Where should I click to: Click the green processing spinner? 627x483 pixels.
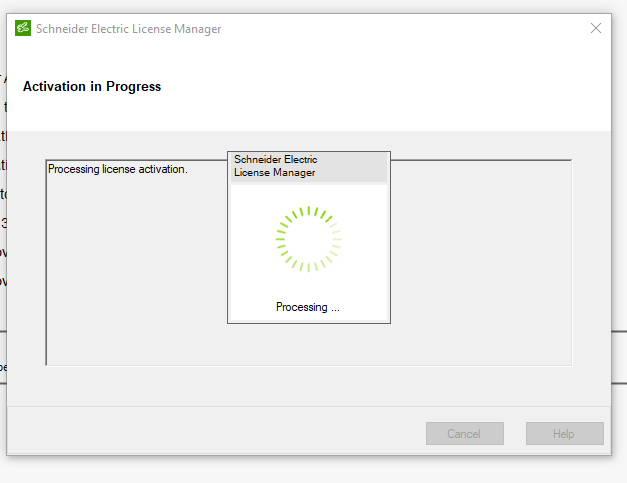tap(309, 239)
